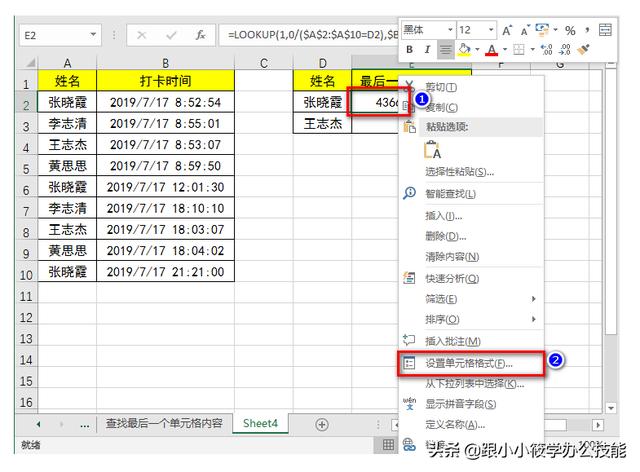Click the Enter checkmark in formula bar
The width and height of the screenshot is (640, 472).
pyautogui.click(x=171, y=35)
